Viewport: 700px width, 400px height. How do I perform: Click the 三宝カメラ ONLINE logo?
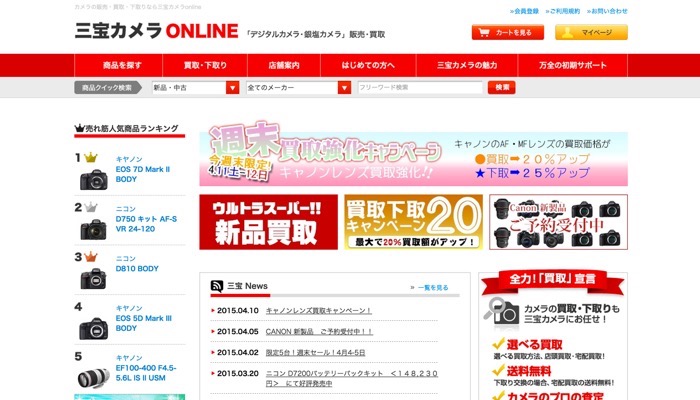(156, 31)
